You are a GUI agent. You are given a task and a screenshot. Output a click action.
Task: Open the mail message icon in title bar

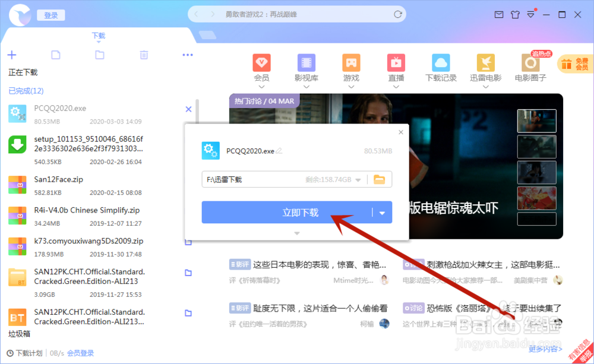(499, 14)
